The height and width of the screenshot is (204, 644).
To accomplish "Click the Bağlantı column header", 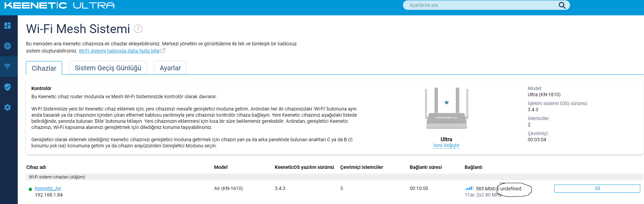I will point(473,167).
